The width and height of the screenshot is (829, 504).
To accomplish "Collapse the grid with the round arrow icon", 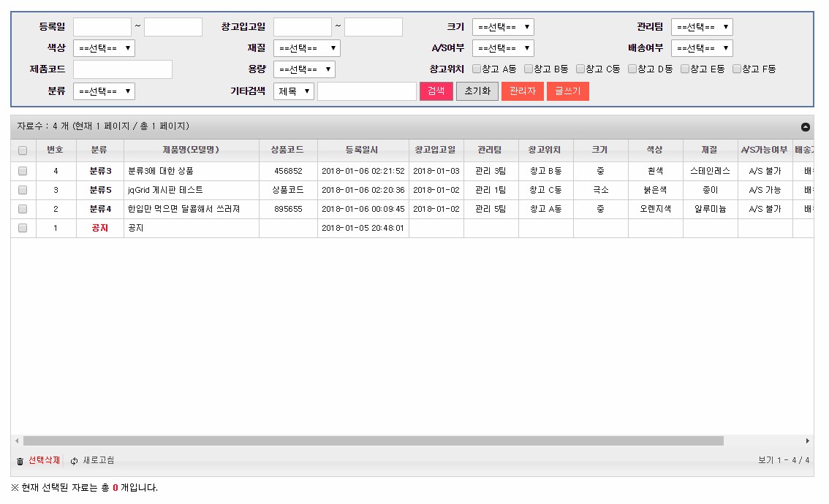I will (805, 127).
